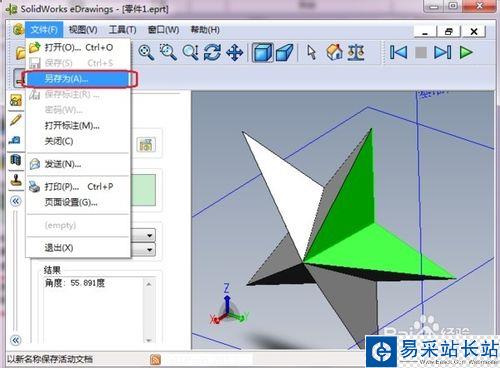This screenshot has width=500, height=368.
Task: Stop the animation playback
Action: (421, 52)
